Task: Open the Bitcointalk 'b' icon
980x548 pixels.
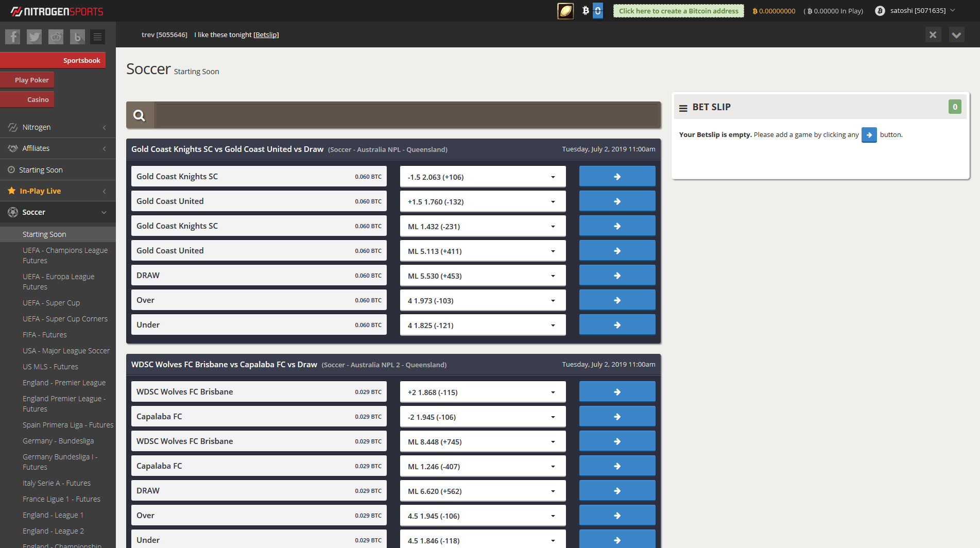Action: click(77, 37)
